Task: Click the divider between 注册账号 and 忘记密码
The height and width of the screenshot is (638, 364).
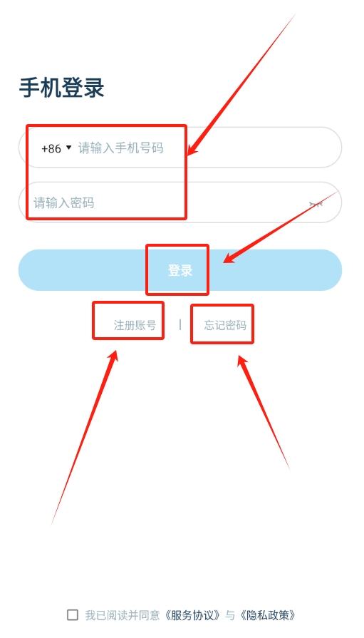Action: tap(180, 324)
